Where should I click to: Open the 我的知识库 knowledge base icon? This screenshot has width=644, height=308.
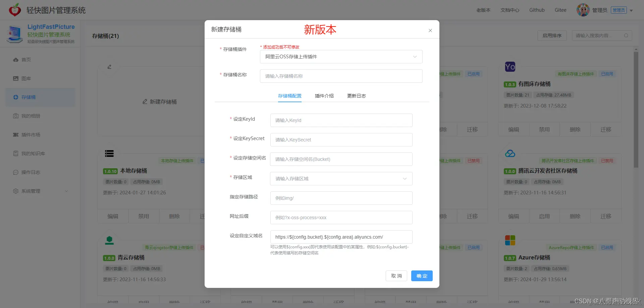pyautogui.click(x=16, y=153)
